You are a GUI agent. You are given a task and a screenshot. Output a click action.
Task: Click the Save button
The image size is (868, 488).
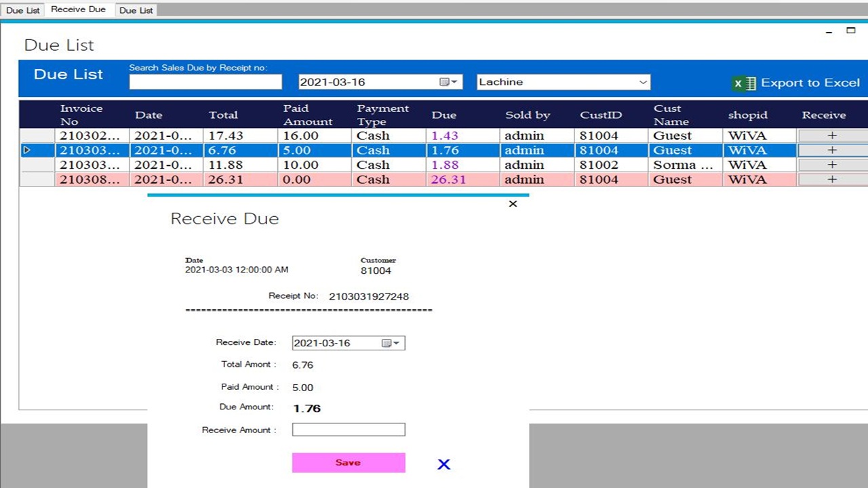coord(348,462)
